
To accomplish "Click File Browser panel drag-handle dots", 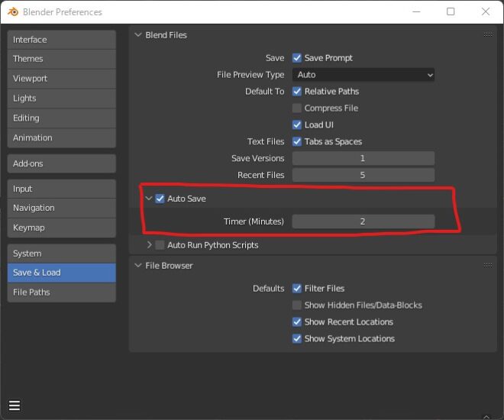I will [488, 266].
